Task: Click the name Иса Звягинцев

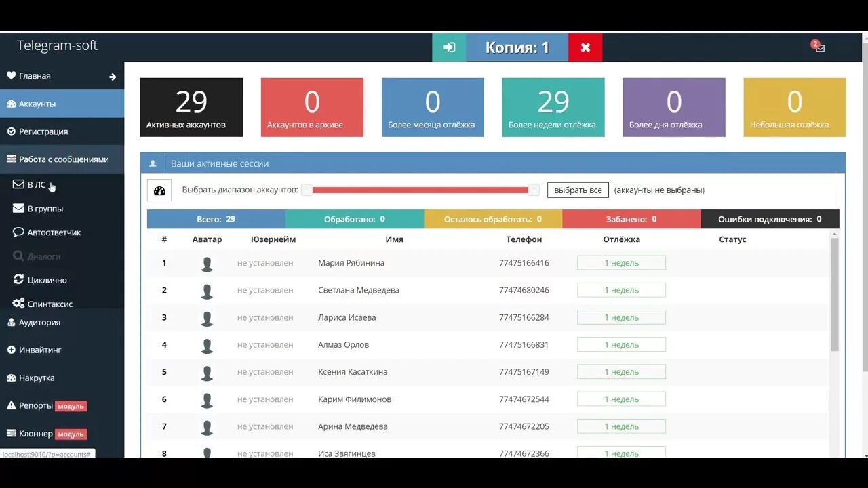Action: click(347, 453)
